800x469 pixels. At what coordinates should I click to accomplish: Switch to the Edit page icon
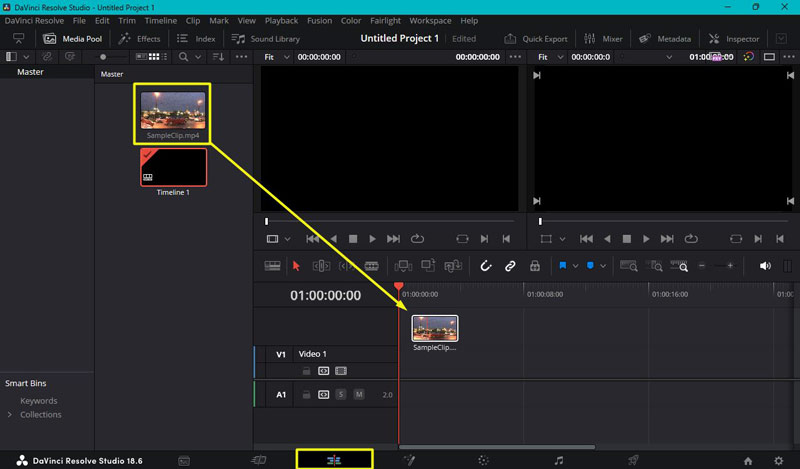pyautogui.click(x=334, y=460)
